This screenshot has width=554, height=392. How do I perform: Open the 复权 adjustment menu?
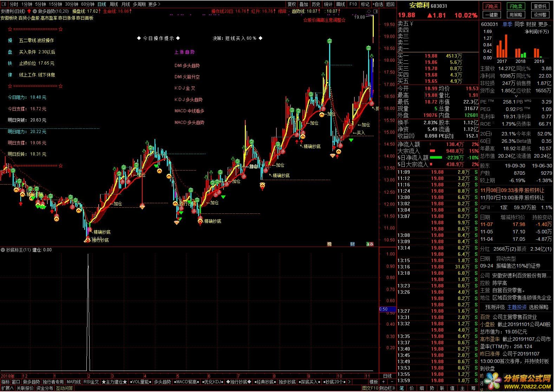292,4
